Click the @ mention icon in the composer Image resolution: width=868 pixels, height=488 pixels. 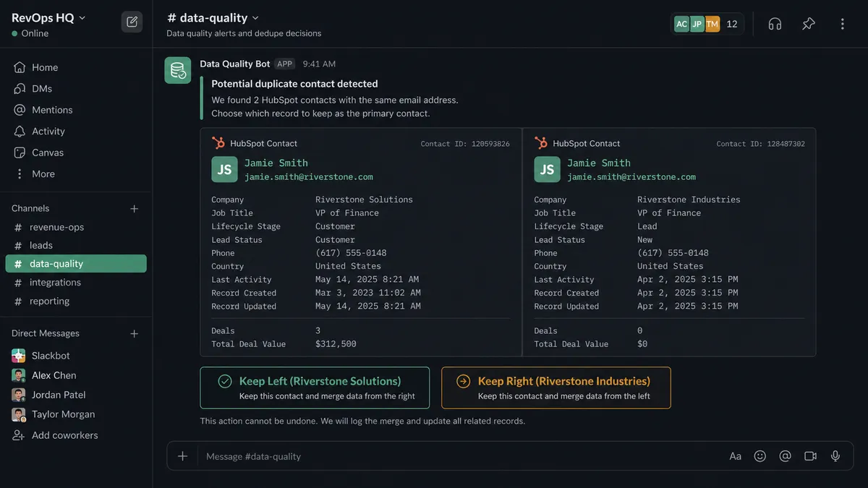click(785, 456)
